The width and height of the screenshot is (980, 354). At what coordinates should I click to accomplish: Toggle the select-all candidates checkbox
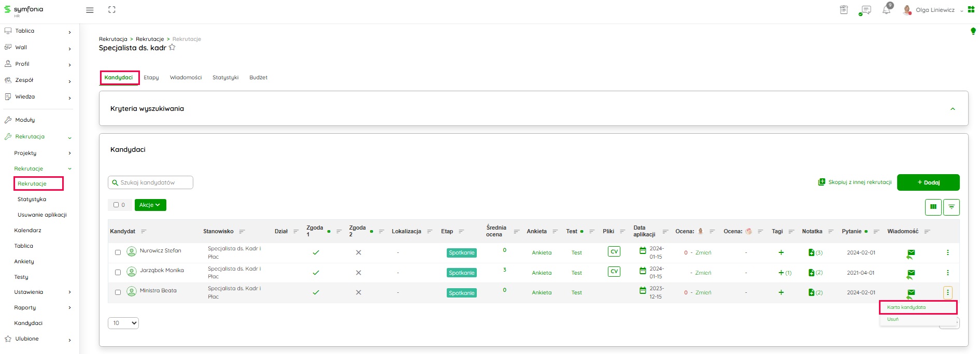[116, 205]
